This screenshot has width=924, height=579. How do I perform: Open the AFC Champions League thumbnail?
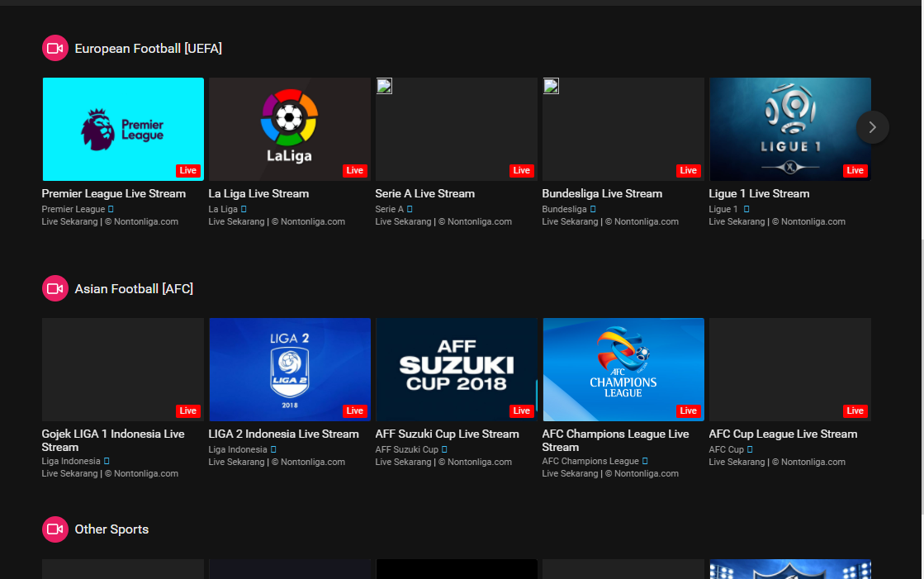click(623, 369)
